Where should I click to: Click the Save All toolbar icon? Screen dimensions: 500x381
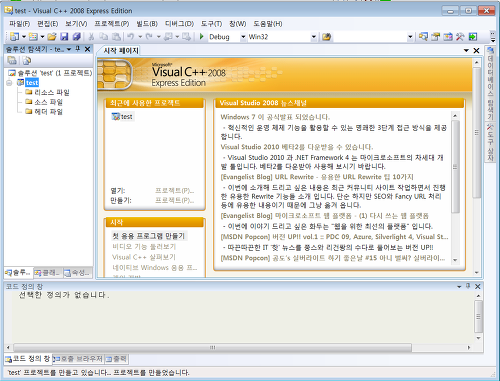[x=77, y=37]
